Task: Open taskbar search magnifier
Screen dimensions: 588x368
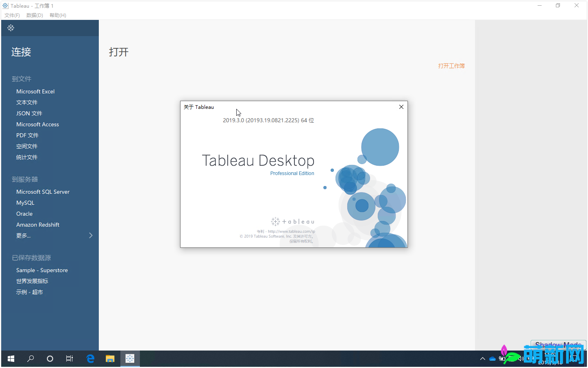Action: point(30,359)
